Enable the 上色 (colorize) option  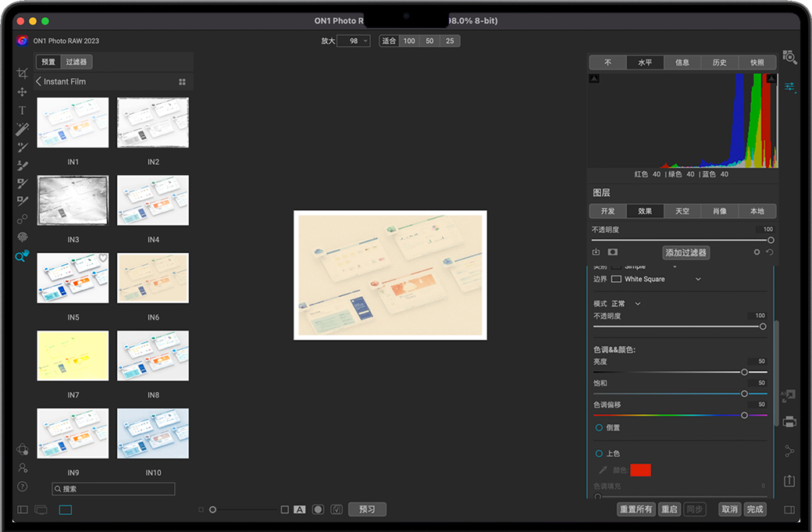point(599,454)
